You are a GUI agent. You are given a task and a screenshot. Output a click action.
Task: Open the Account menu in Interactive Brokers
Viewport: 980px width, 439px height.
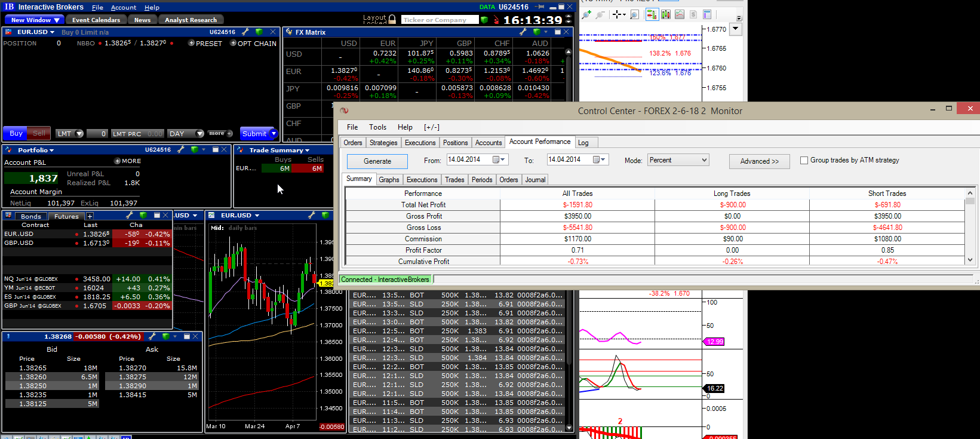coord(124,7)
